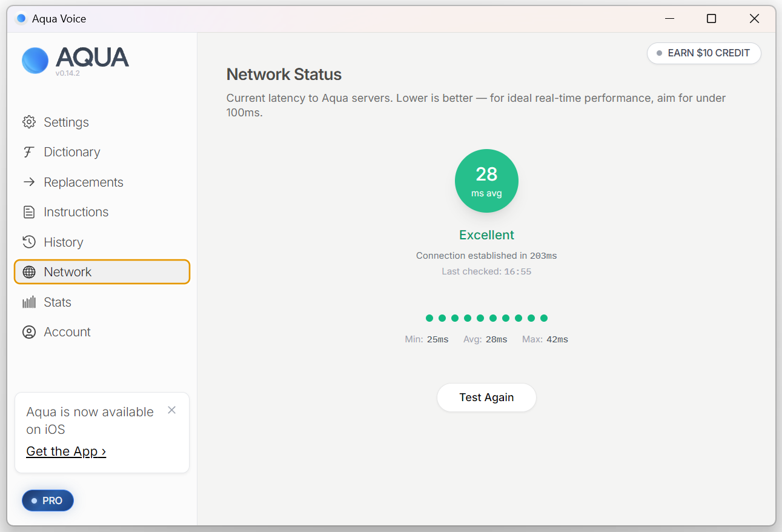Click the green 28 ms avg circle
Image resolution: width=782 pixels, height=532 pixels.
pos(486,181)
